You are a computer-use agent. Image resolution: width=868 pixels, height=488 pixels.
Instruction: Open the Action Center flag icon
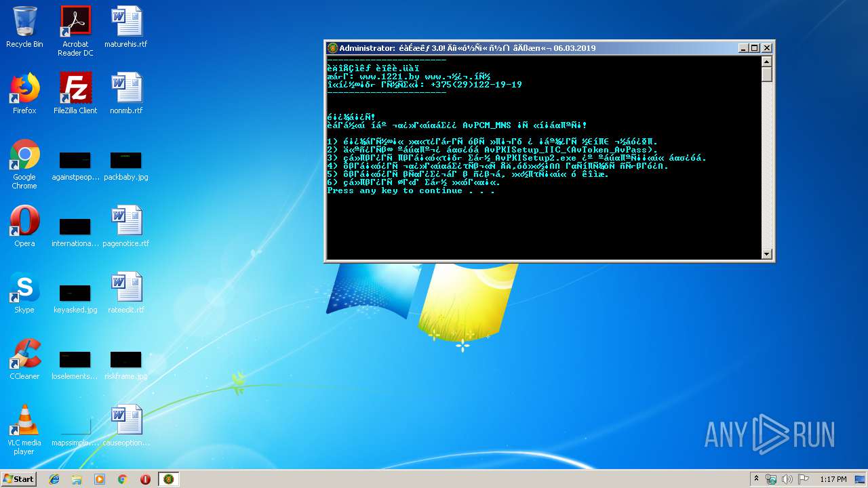[x=804, y=479]
